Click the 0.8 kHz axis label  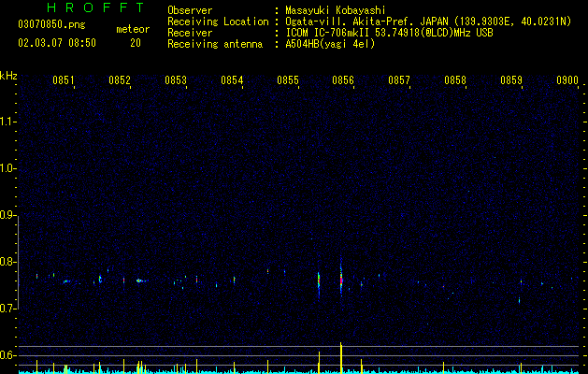pyautogui.click(x=7, y=262)
